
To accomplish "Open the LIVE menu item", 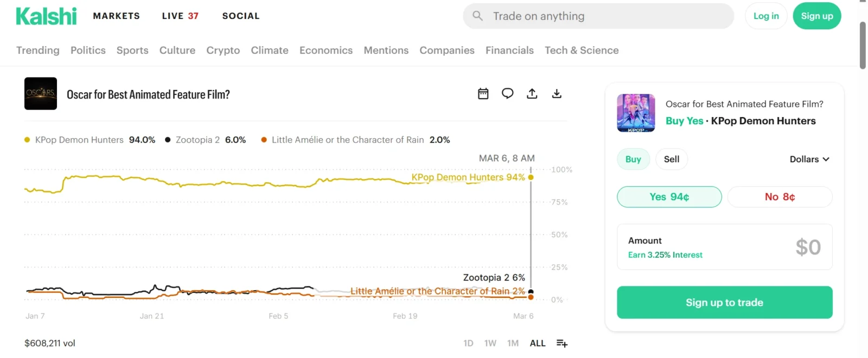I will 180,16.
